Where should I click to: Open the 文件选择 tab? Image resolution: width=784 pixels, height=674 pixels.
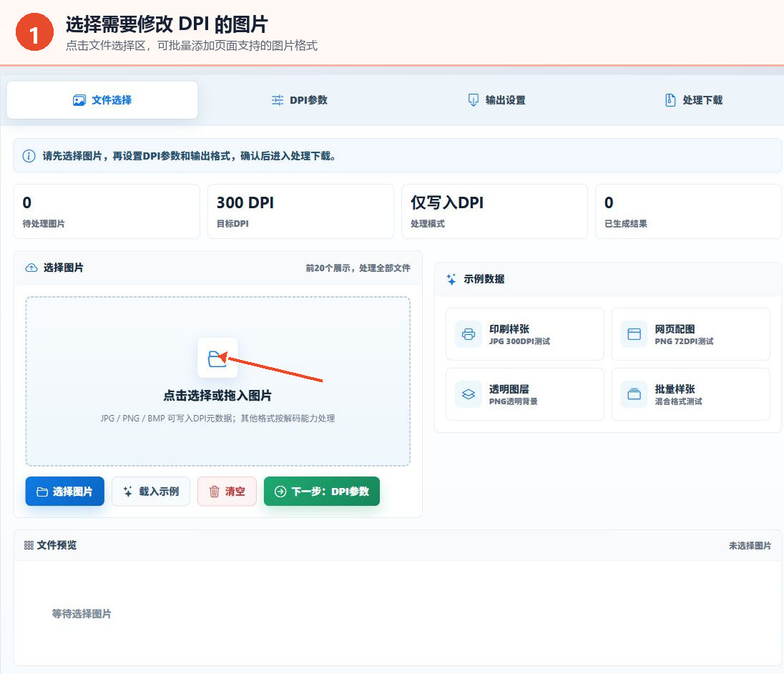[x=102, y=100]
